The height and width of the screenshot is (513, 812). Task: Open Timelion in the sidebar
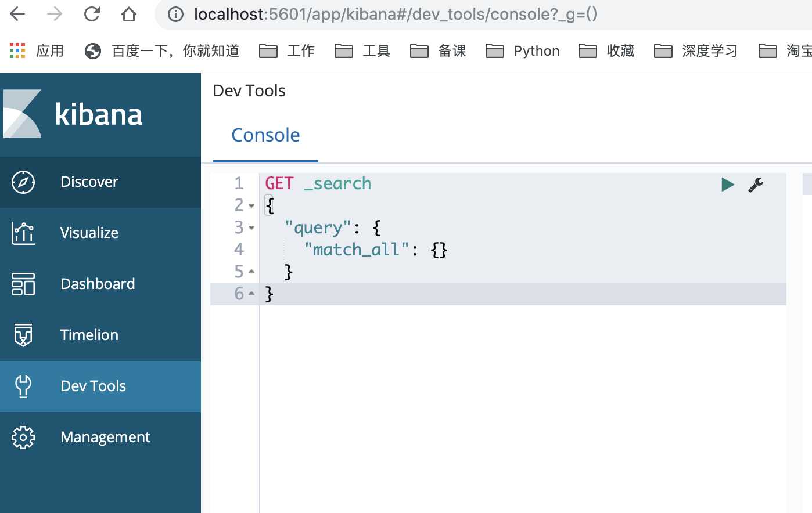(x=100, y=335)
